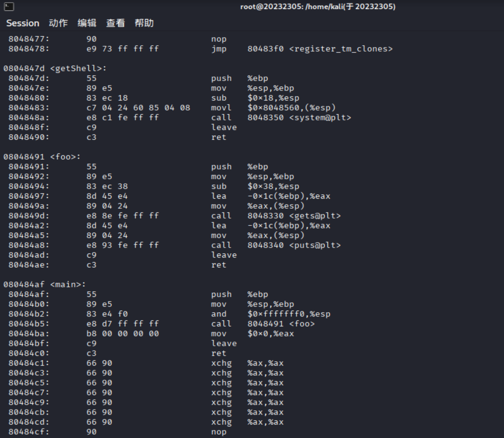This screenshot has width=504, height=438.
Task: Click the address 8048483 movl line
Action: click(x=172, y=108)
